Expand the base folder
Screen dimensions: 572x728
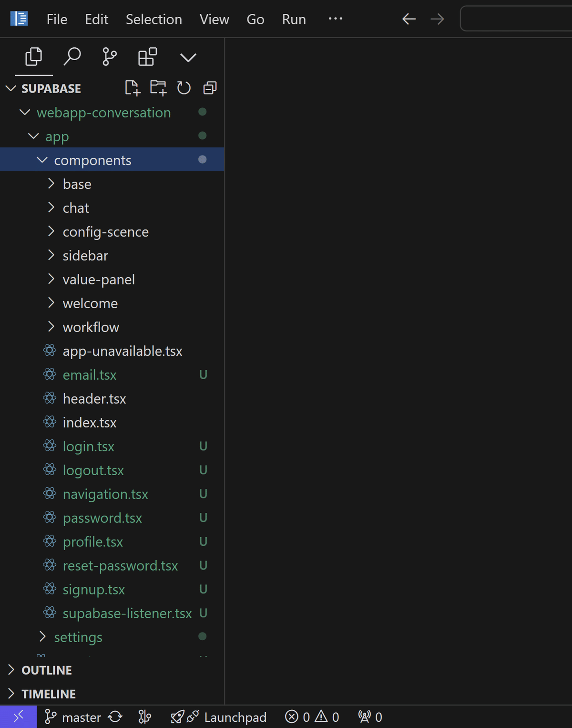(x=112, y=184)
